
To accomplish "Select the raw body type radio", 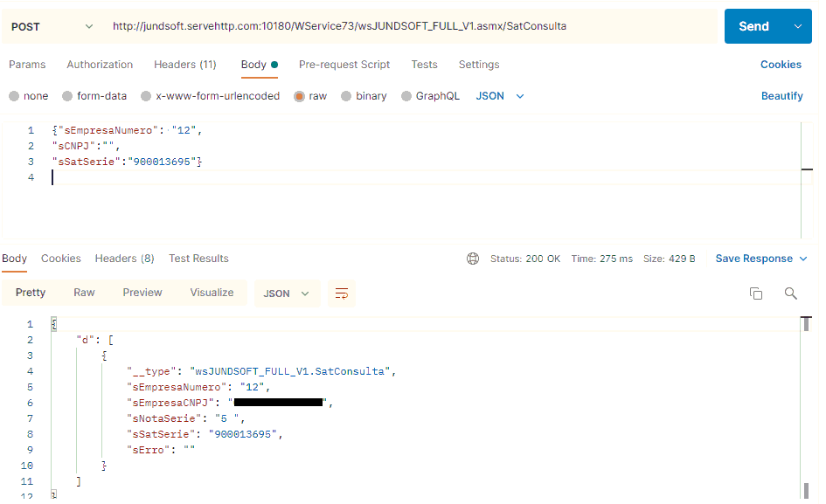I will [300, 96].
